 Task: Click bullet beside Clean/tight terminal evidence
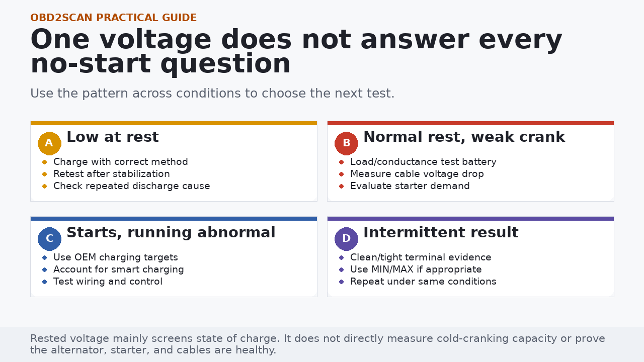(341, 257)
